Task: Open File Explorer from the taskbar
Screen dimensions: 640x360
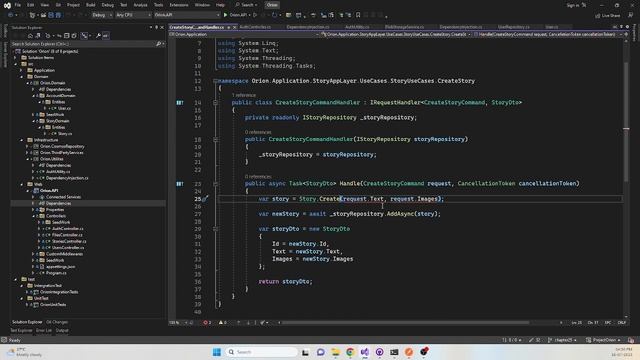Action: click(335, 352)
